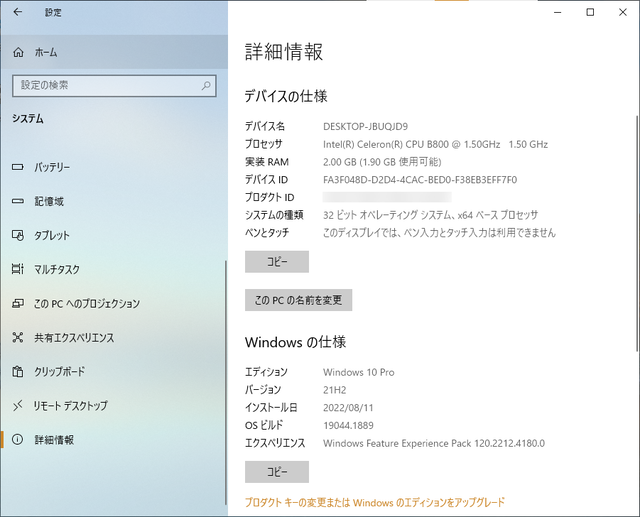Click device ID FA3F048D-D2D4-4CAC-BED0-F38EB3EFF7F0
640x517 pixels.
point(420,180)
